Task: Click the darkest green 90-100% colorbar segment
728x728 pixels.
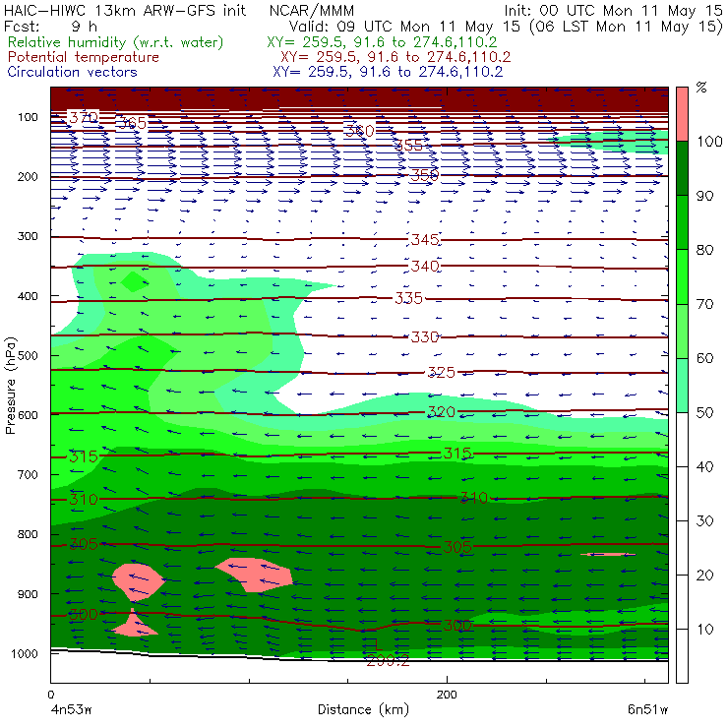Action: click(x=682, y=168)
